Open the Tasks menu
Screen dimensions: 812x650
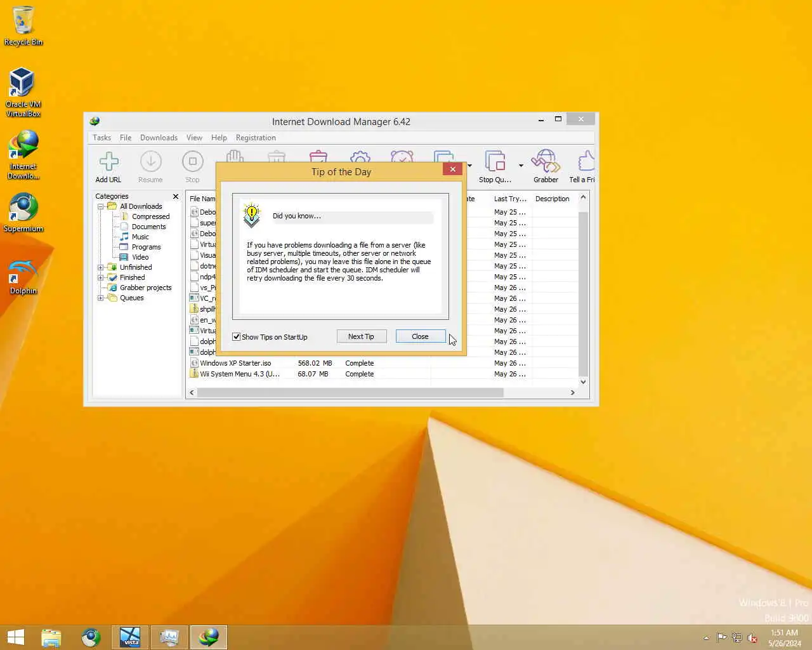[101, 138]
